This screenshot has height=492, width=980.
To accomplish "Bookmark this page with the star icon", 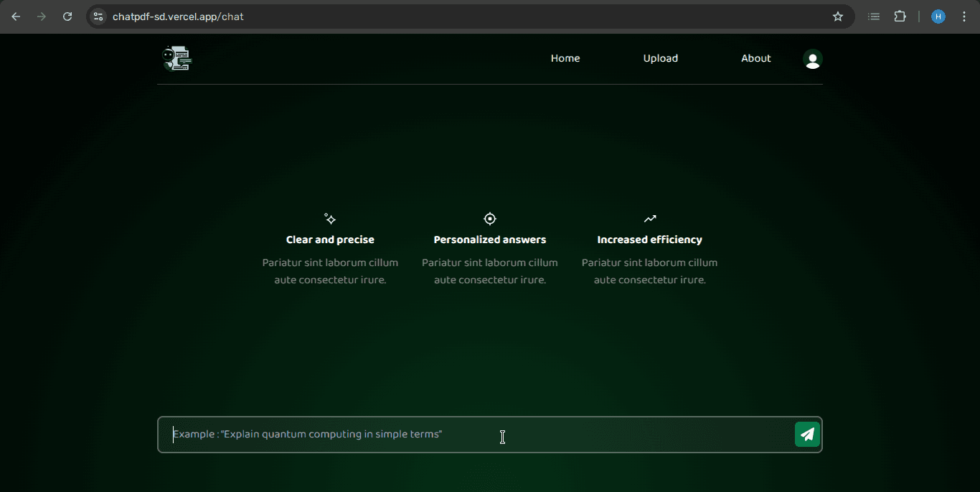I will [x=837, y=16].
